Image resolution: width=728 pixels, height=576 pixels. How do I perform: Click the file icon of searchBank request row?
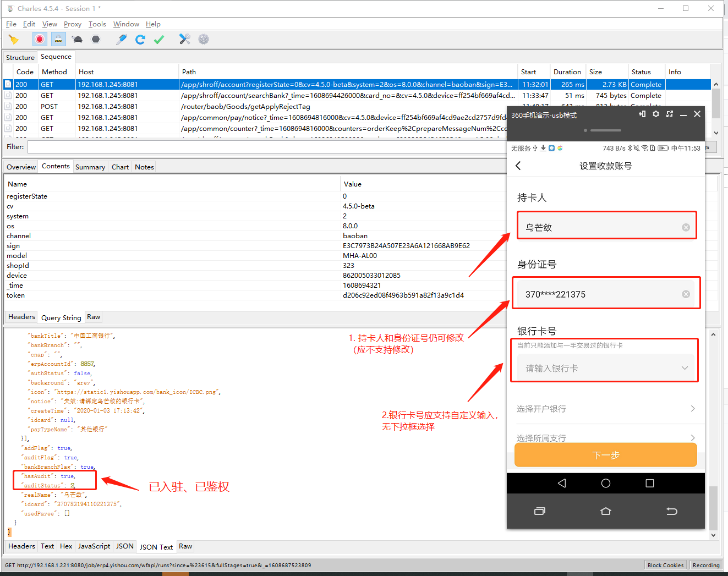point(8,95)
